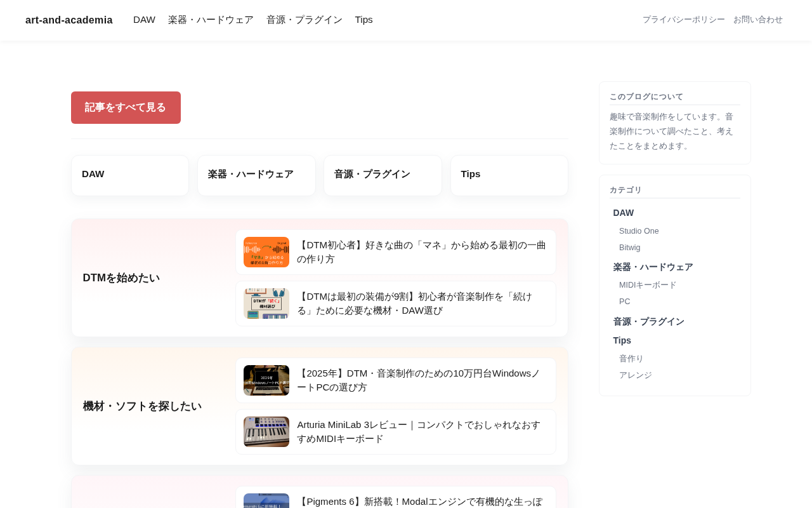Select the 楽器・ハードウェア category card
This screenshot has width=812, height=508.
click(x=256, y=175)
